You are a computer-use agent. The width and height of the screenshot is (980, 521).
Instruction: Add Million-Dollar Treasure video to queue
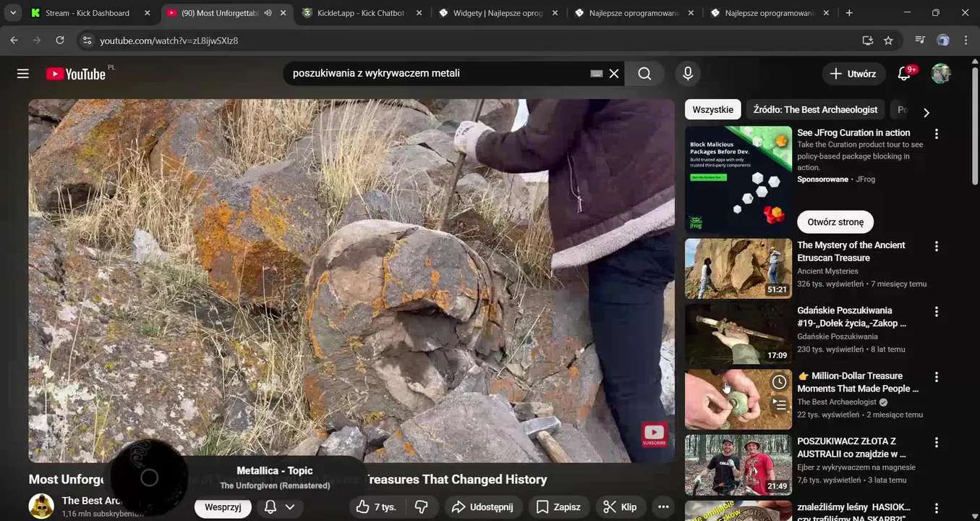click(779, 404)
